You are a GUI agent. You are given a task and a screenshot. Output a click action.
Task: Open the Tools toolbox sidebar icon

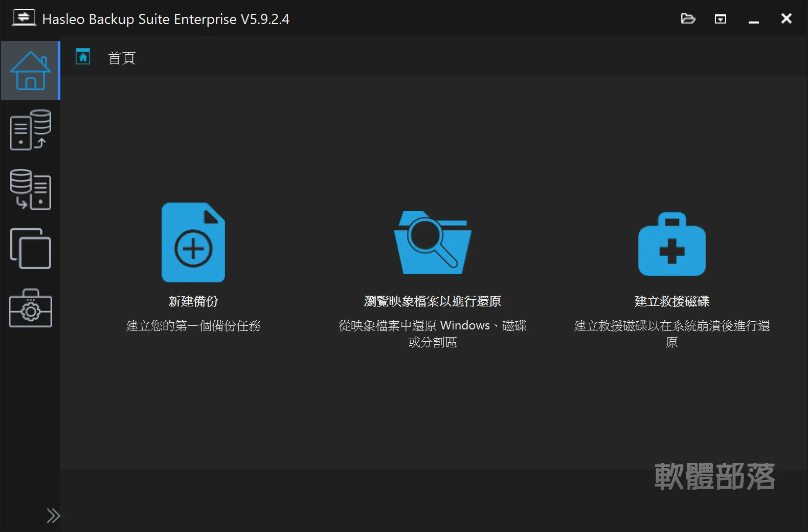coord(30,308)
